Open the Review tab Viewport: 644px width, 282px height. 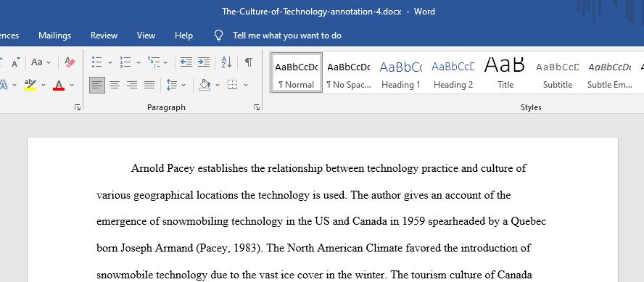point(104,36)
